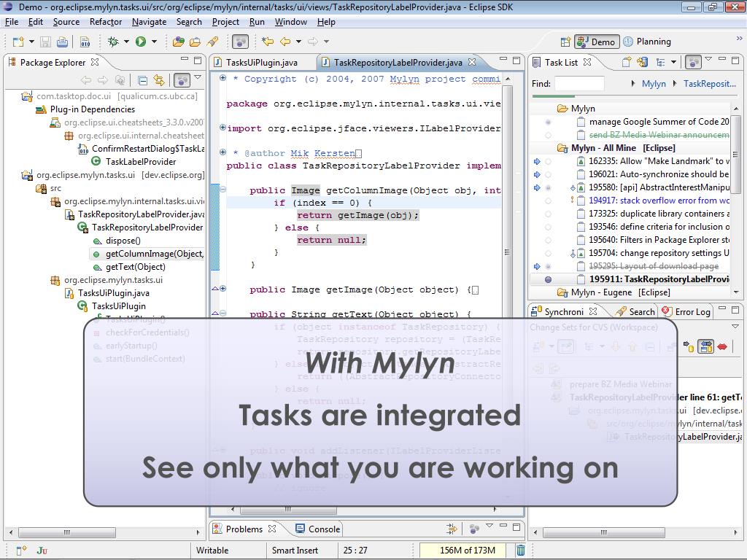
Task: Open the Console tab
Action: pyautogui.click(x=318, y=529)
